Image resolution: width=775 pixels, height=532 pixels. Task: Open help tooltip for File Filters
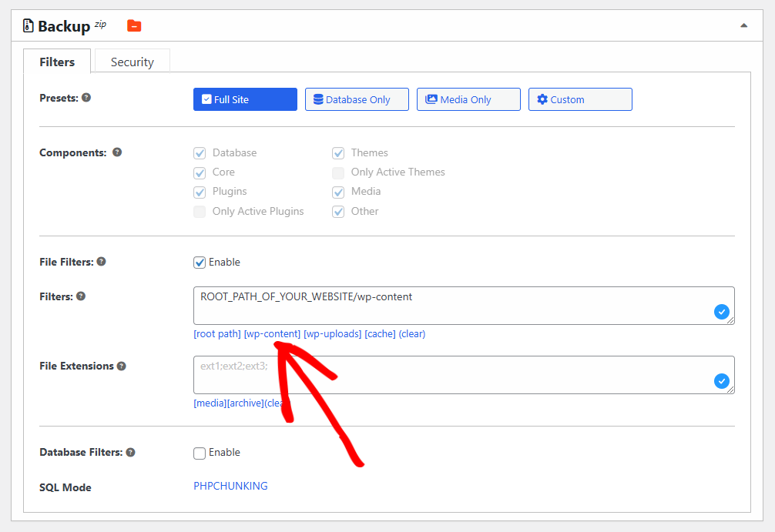tap(101, 262)
